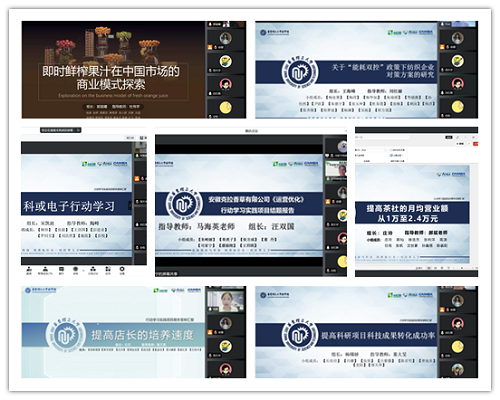Click the screen sharing status pill at the top
The width and height of the screenshot is (500, 400).
(61, 130)
